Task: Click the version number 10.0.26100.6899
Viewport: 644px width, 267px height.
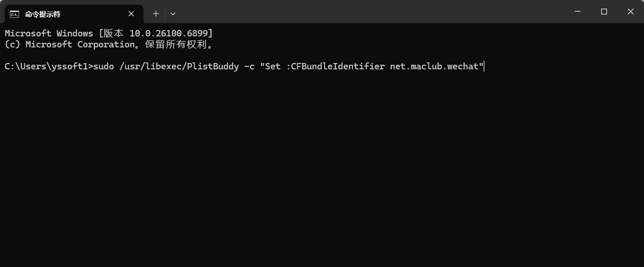Action: (172, 34)
